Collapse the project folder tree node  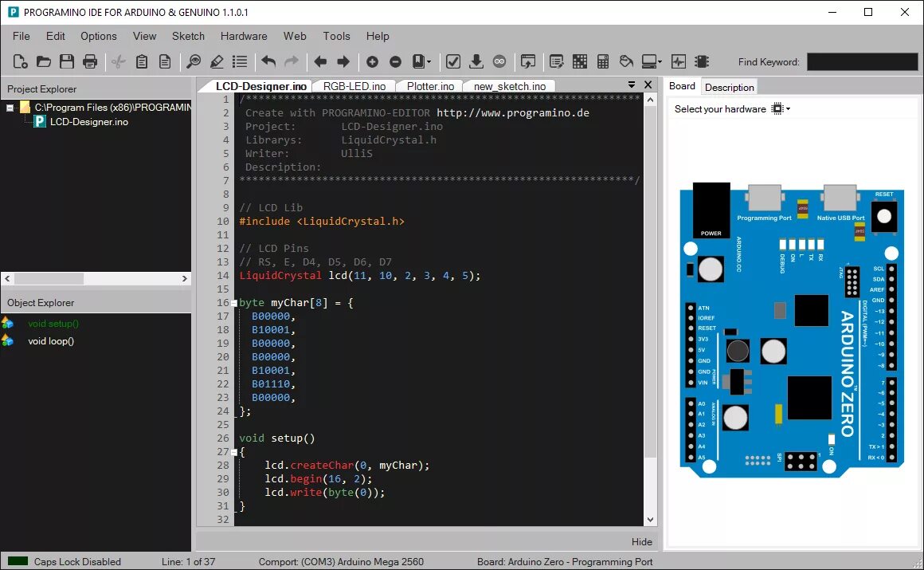click(x=10, y=108)
